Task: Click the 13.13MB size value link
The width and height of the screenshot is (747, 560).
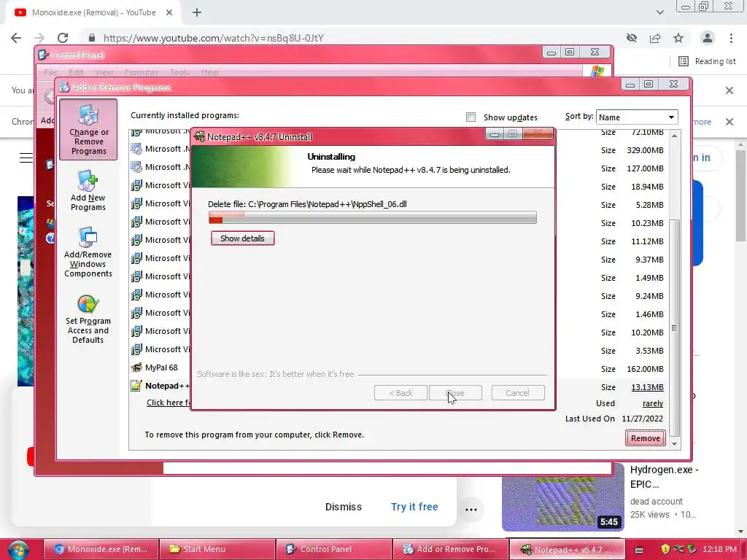Action: tap(648, 387)
